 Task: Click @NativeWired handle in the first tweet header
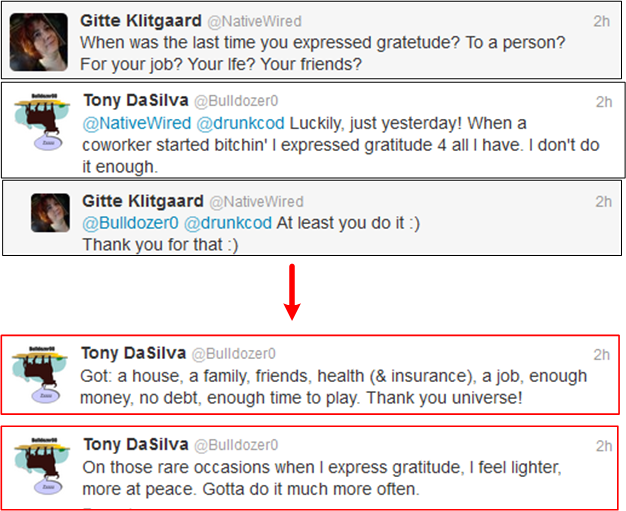(254, 21)
